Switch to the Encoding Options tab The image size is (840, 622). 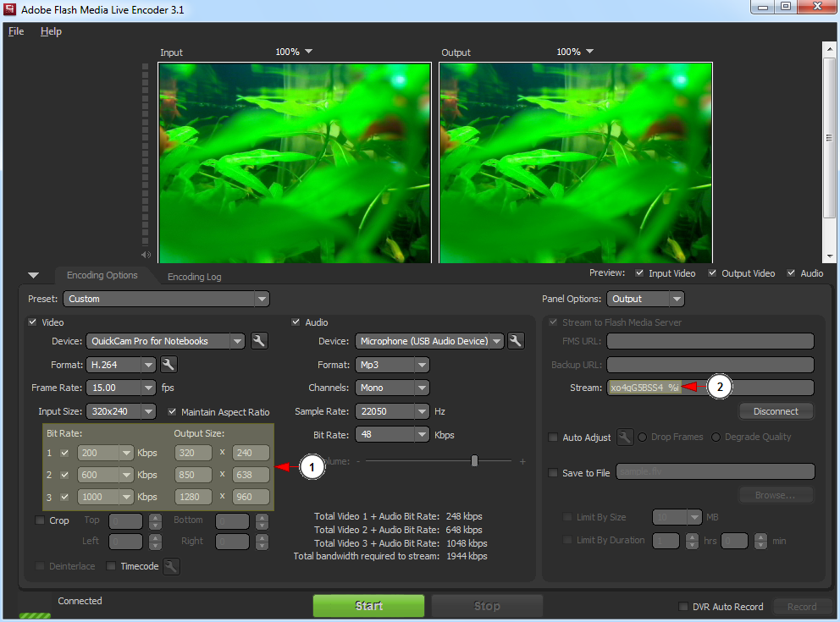tap(102, 275)
